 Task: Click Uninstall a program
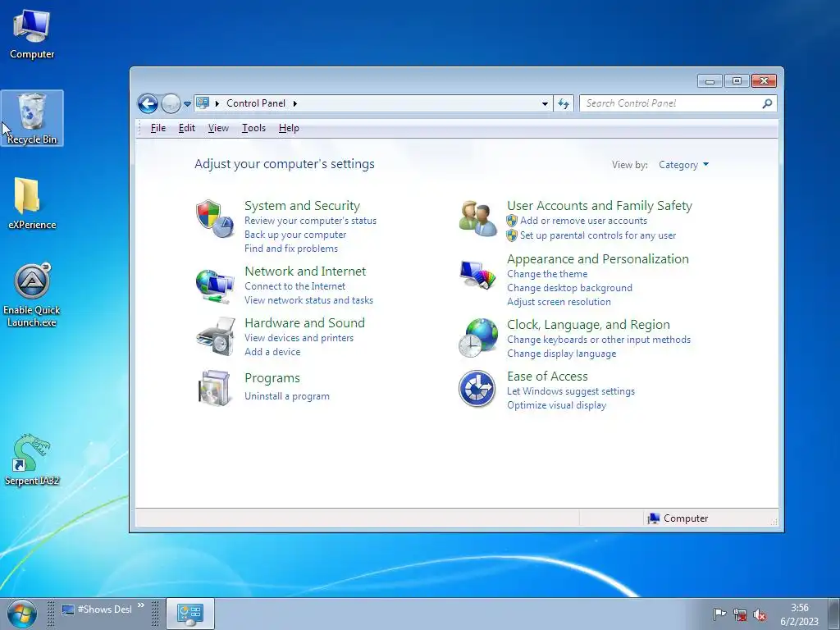pyautogui.click(x=286, y=396)
